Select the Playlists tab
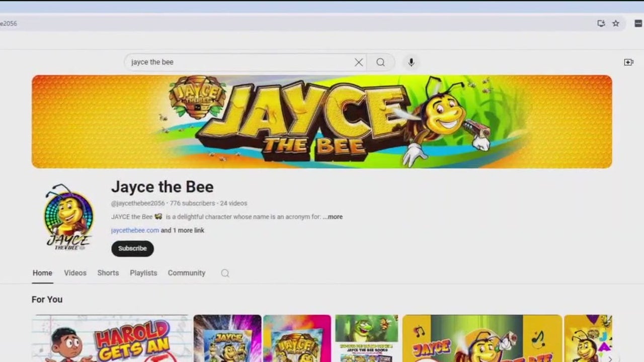This screenshot has height=362, width=644. (143, 273)
